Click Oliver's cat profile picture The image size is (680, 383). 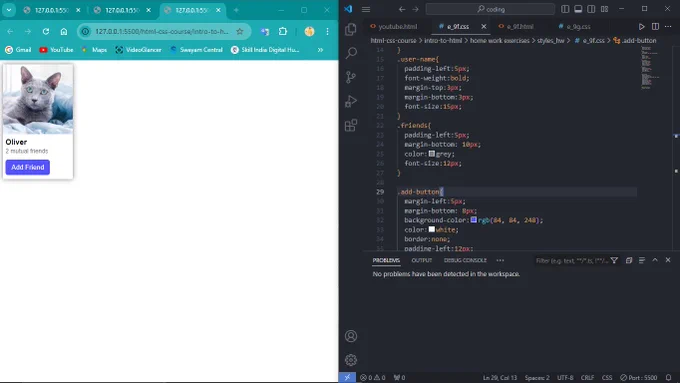(x=38, y=99)
